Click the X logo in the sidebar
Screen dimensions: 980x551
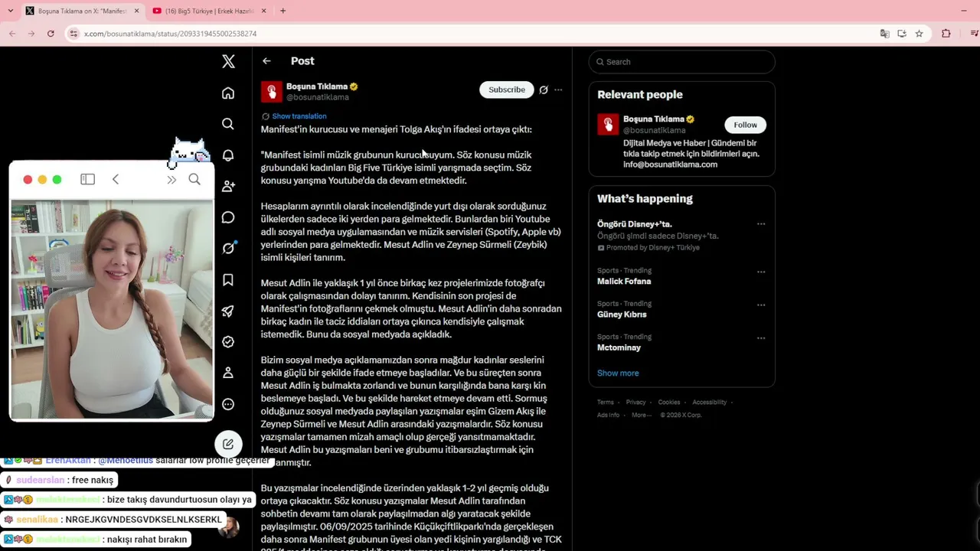click(228, 61)
